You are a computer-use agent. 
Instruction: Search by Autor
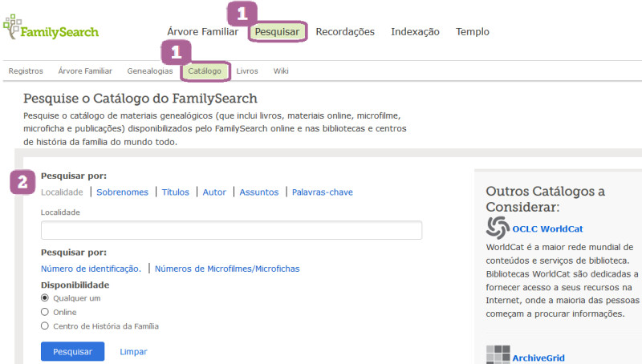pos(214,192)
